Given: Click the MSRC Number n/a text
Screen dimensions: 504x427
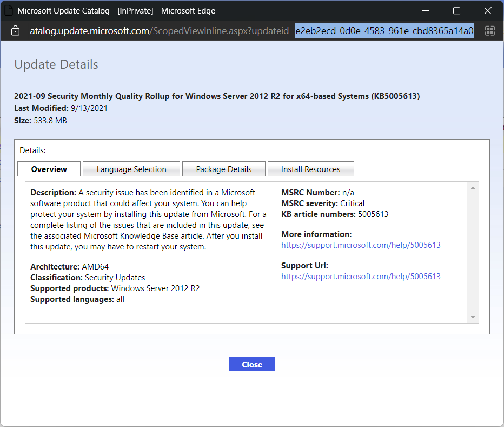Looking at the screenshot, I should (x=317, y=193).
